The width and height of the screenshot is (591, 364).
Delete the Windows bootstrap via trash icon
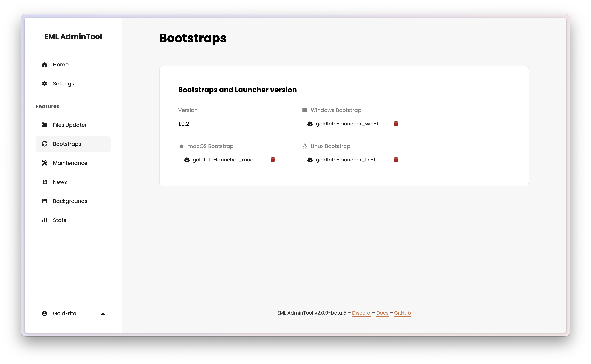pos(396,124)
